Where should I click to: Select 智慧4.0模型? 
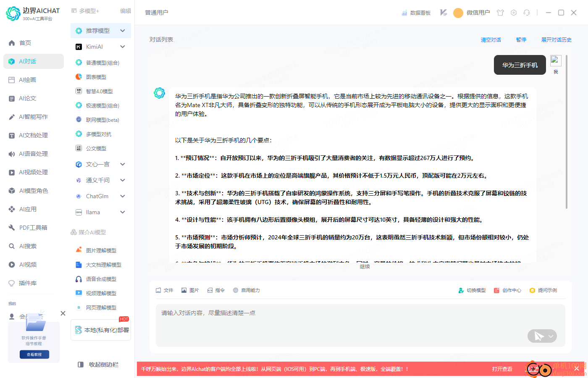pyautogui.click(x=99, y=91)
